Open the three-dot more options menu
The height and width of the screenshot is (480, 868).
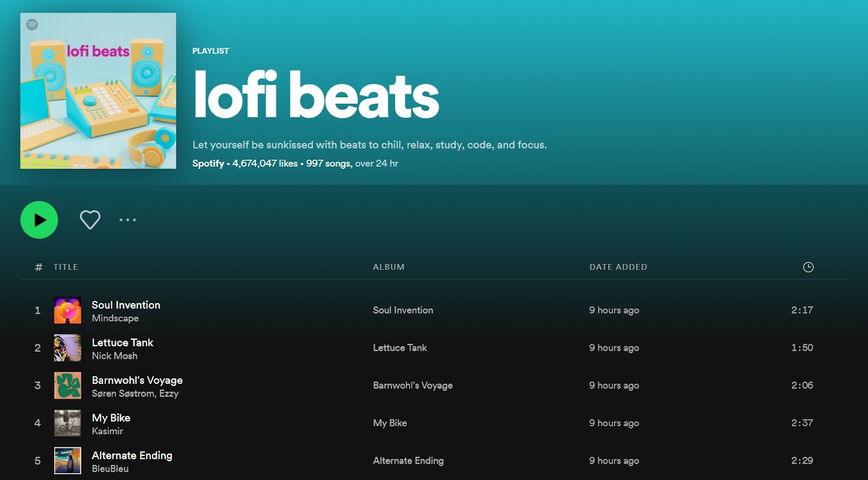pyautogui.click(x=127, y=220)
